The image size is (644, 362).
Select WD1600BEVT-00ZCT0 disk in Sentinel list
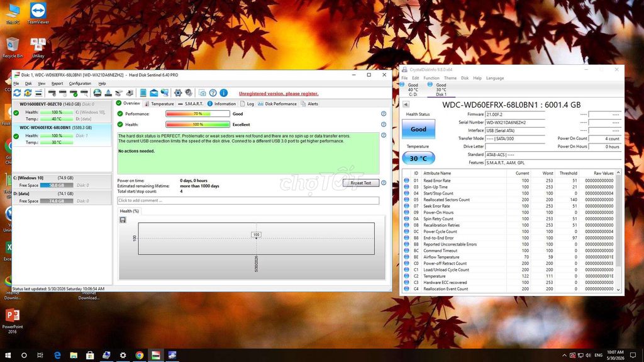tap(62, 111)
